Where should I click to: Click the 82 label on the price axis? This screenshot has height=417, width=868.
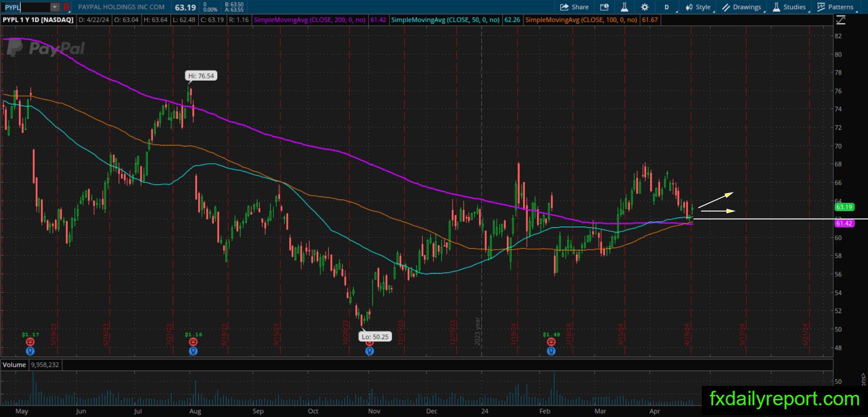point(838,36)
